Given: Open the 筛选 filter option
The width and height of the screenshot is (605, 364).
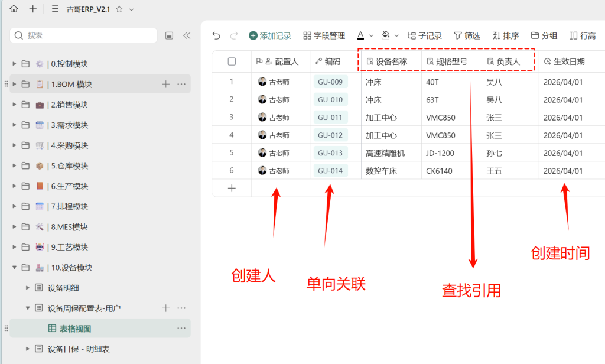Looking at the screenshot, I should pos(467,36).
